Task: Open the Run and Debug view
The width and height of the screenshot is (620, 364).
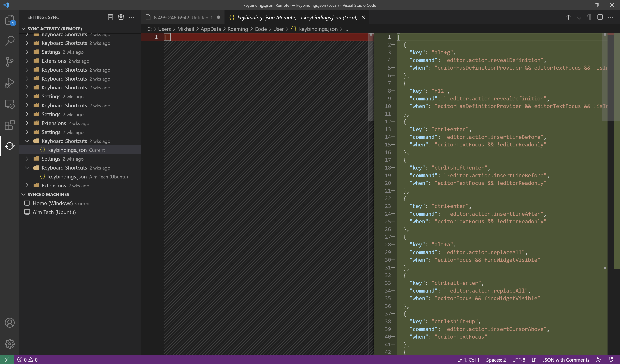Action: coord(10,83)
